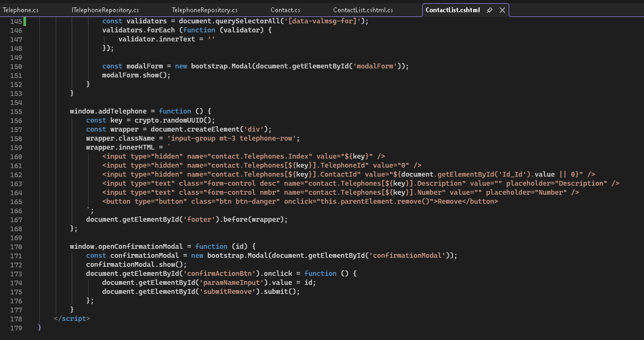644x340 pixels.
Task: Click the 'confirmationModal.show();' statement
Action: point(136,265)
